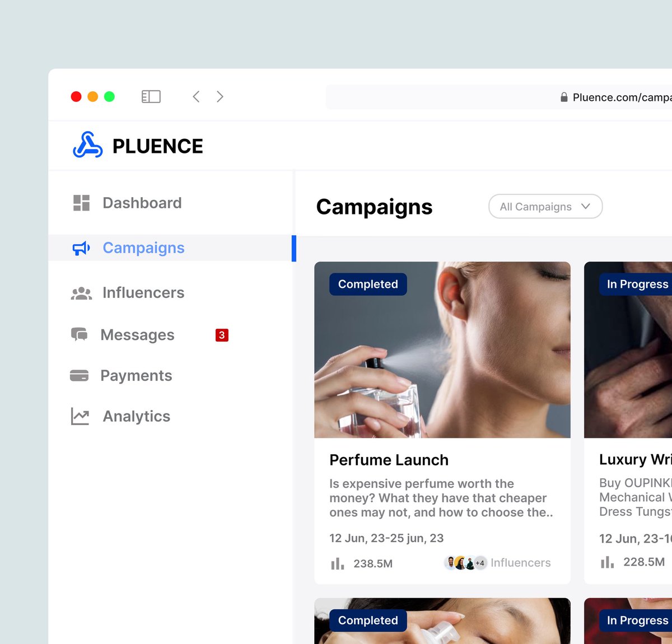672x644 pixels.
Task: Click the Analytics chart icon
Action: tap(80, 416)
